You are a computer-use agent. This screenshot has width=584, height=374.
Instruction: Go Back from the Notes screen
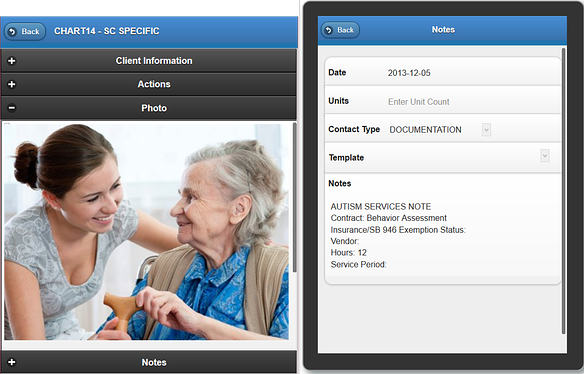tap(340, 30)
